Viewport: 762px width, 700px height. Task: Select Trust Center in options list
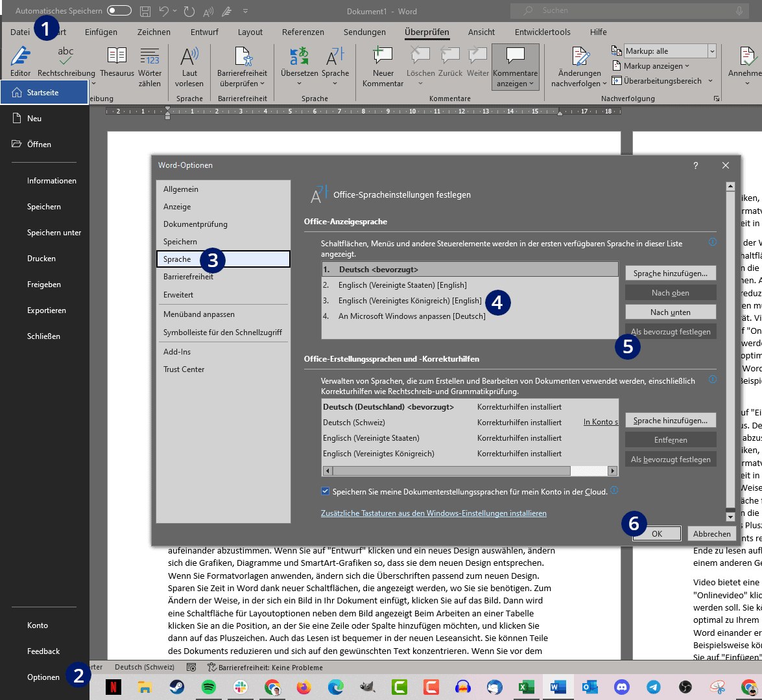(x=223, y=369)
